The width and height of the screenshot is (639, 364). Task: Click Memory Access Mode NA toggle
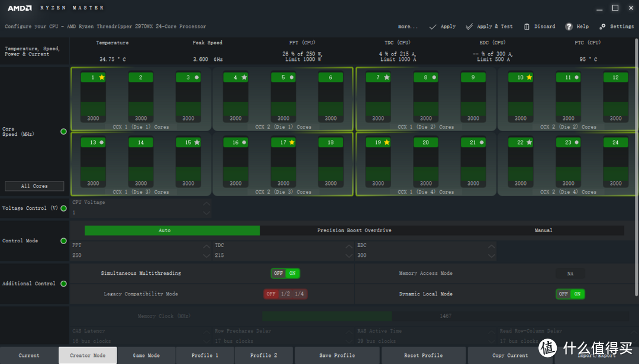coord(570,274)
